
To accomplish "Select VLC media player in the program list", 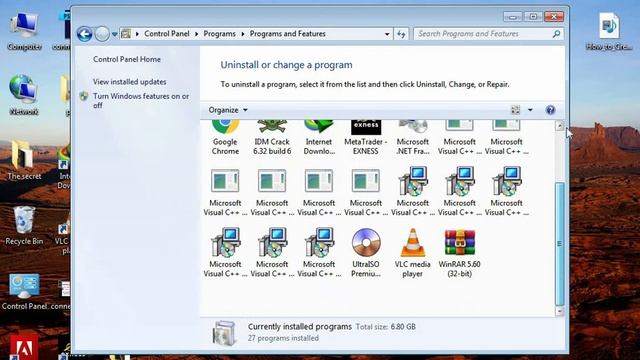I will pos(413,253).
